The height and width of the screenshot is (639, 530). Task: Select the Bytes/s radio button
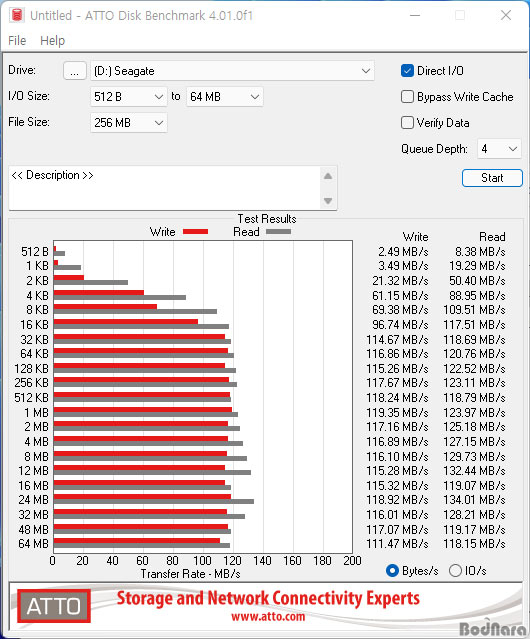(x=392, y=571)
